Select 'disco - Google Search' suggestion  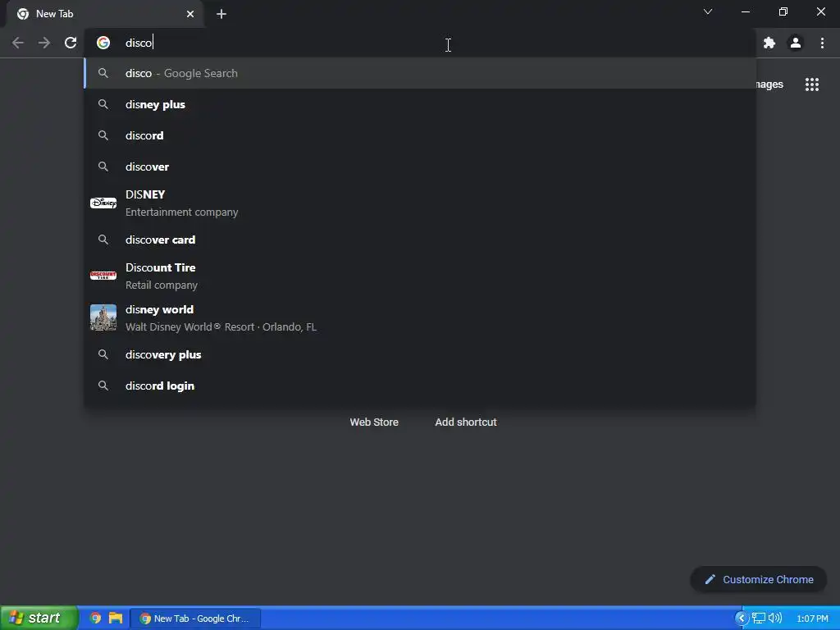(x=420, y=73)
